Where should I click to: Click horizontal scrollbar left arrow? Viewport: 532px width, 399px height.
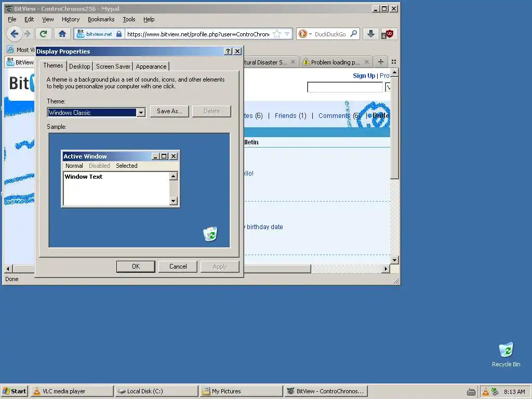[8, 269]
